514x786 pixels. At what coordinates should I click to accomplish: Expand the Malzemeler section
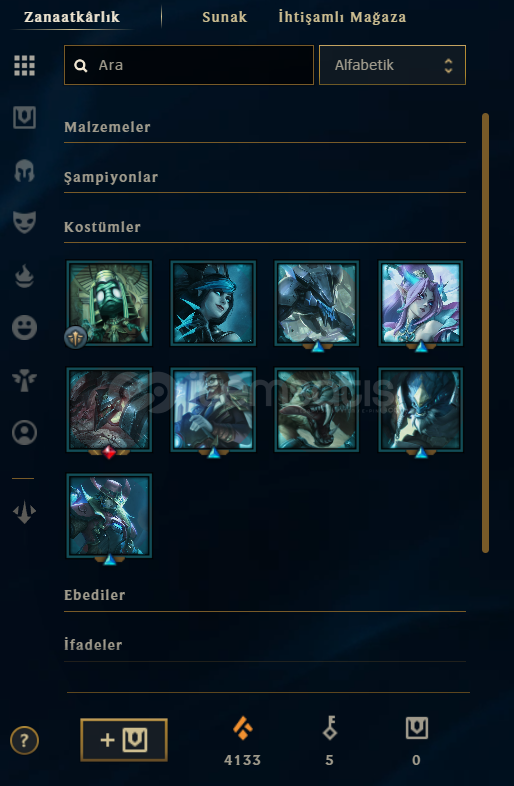point(265,127)
